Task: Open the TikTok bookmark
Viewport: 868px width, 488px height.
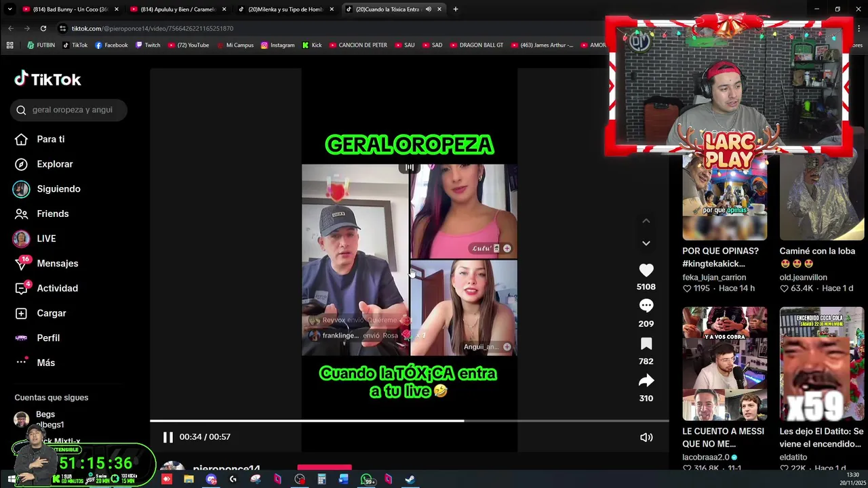Action: tap(75, 45)
